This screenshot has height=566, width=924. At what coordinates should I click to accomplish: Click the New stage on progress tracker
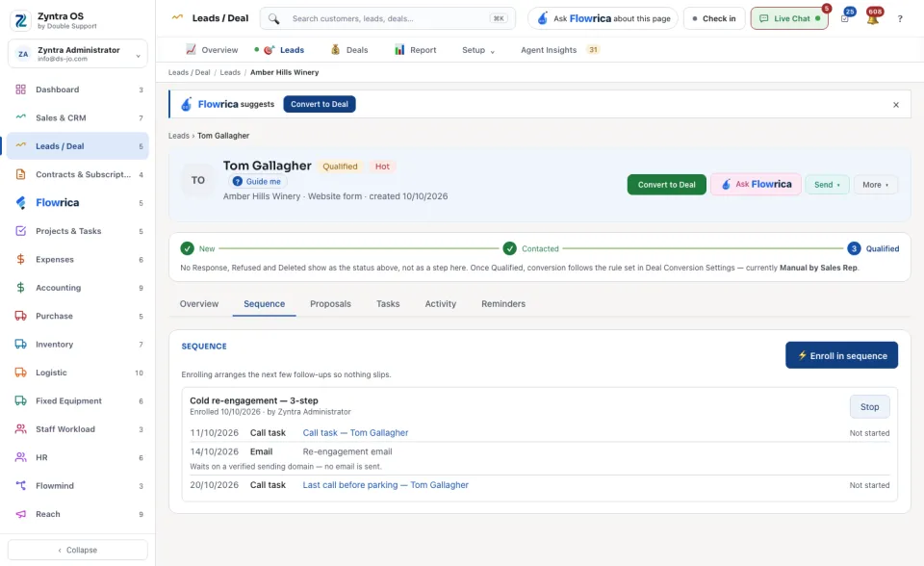(198, 248)
